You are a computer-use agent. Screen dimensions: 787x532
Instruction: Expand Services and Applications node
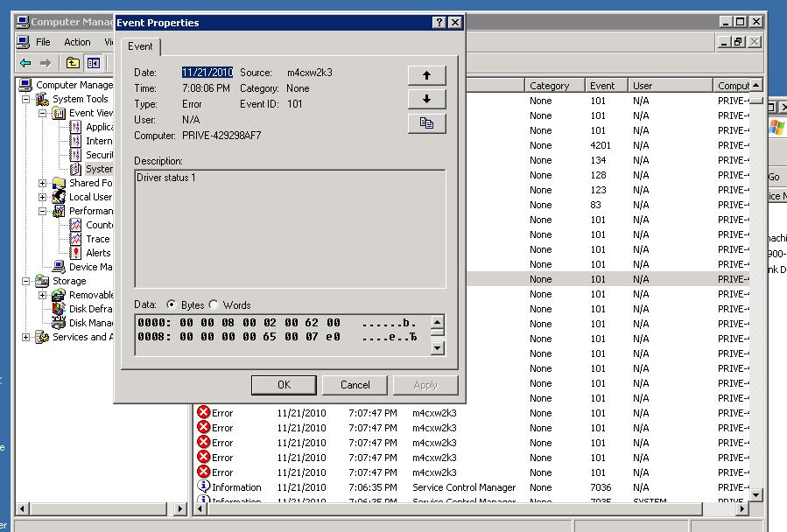tap(26, 337)
